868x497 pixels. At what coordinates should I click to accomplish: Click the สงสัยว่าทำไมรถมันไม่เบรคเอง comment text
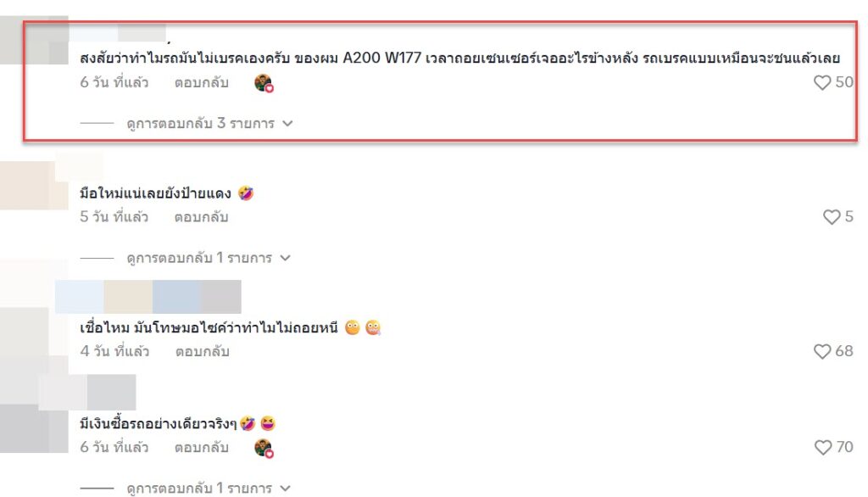pyautogui.click(x=460, y=58)
